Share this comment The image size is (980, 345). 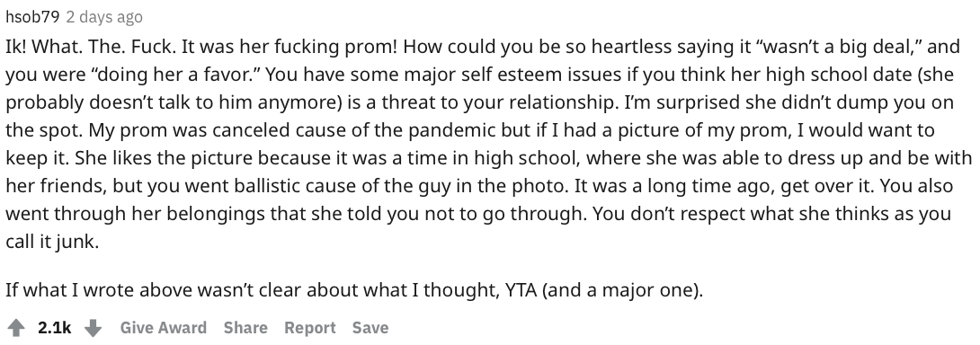click(245, 328)
